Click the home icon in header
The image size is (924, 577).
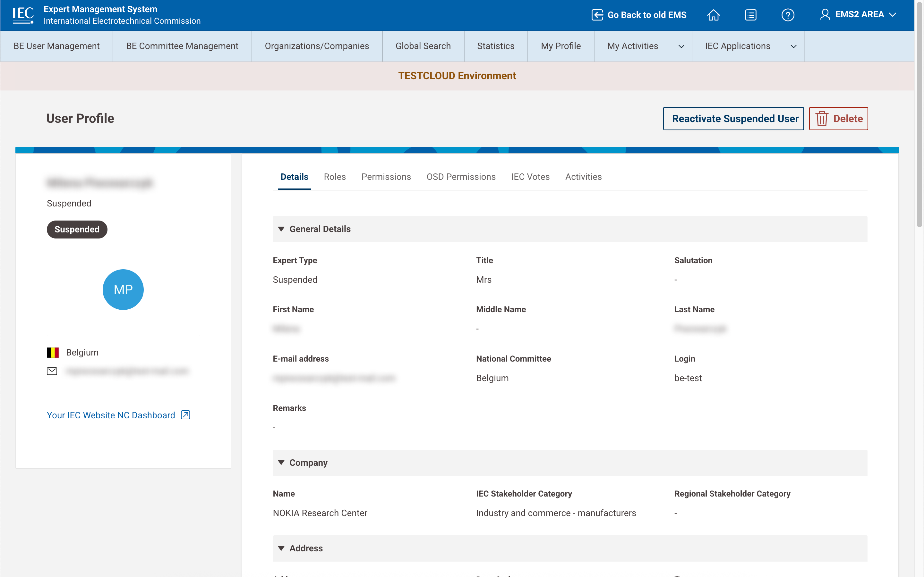pos(713,15)
